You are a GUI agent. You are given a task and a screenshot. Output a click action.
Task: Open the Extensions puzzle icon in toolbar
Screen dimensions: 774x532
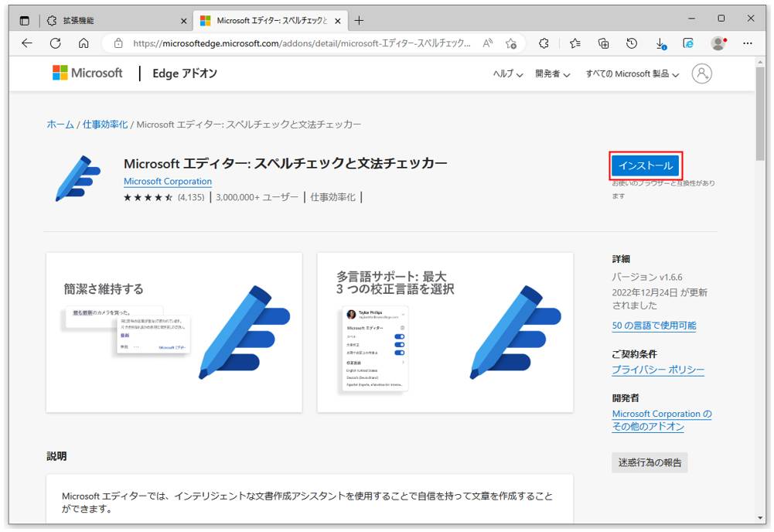(544, 43)
